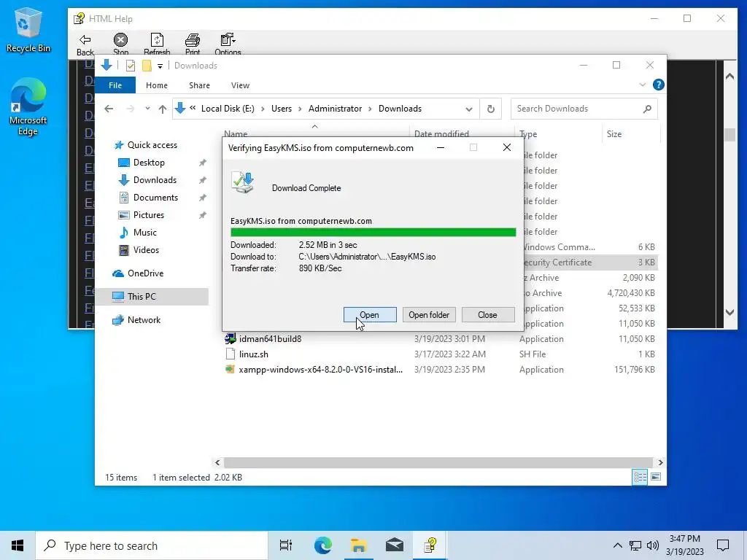
Task: Select Downloads in navigation pane
Action: pyautogui.click(x=155, y=180)
